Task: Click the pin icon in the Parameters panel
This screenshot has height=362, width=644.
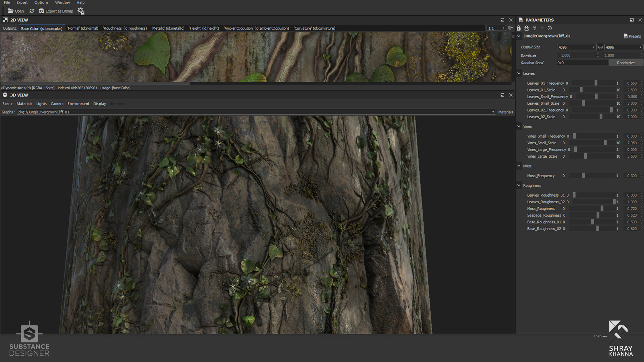Action: [x=542, y=28]
